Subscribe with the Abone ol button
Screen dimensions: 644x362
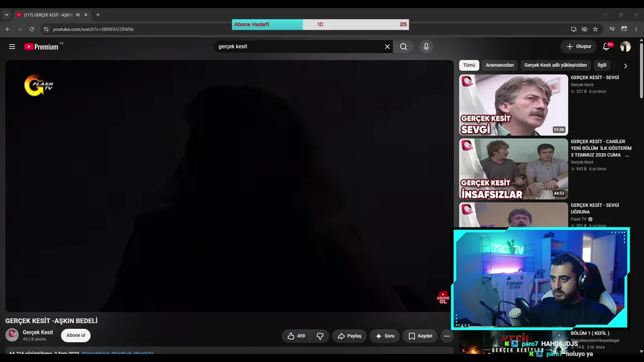point(76,335)
